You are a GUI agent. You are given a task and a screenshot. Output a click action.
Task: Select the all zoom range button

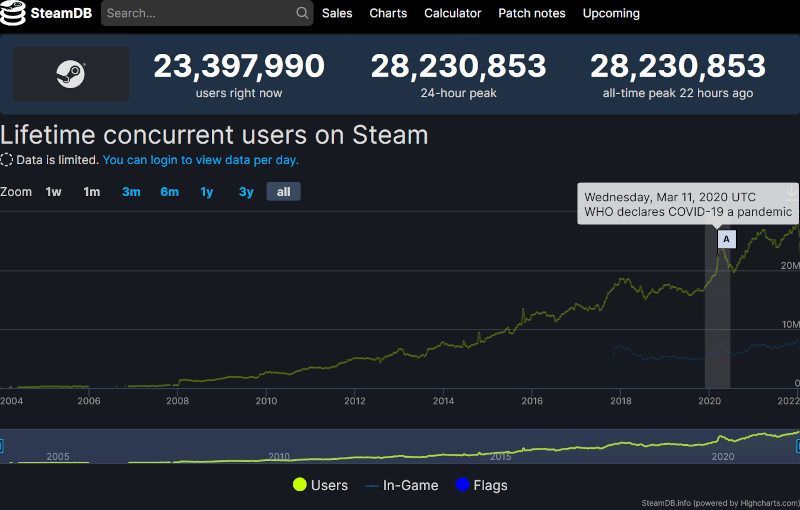pos(284,192)
